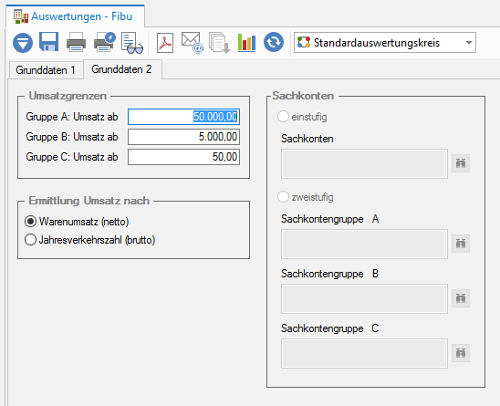Click binoculars search for Sachkontengruppe B
Viewport: 500px width, 406px height.
point(461,298)
